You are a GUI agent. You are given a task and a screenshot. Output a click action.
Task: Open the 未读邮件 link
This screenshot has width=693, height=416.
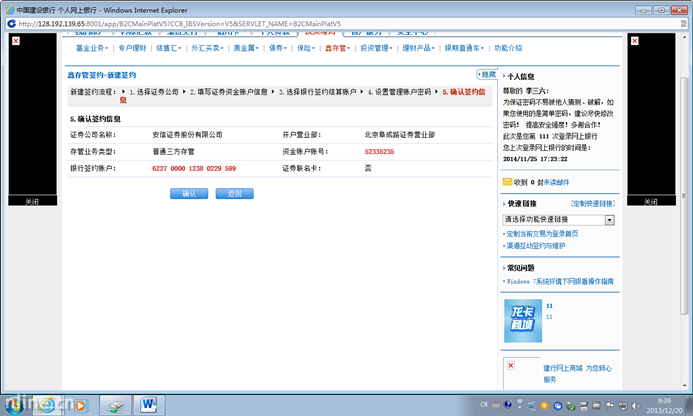click(556, 182)
